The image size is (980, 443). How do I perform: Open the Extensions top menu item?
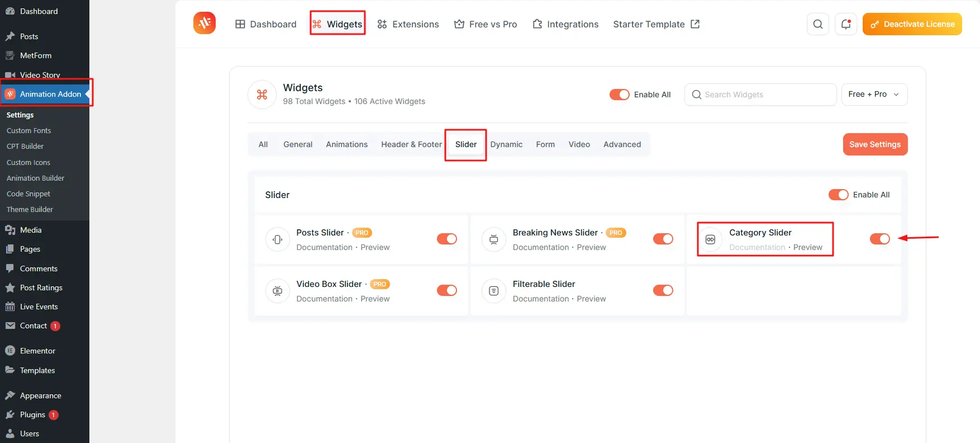(408, 24)
